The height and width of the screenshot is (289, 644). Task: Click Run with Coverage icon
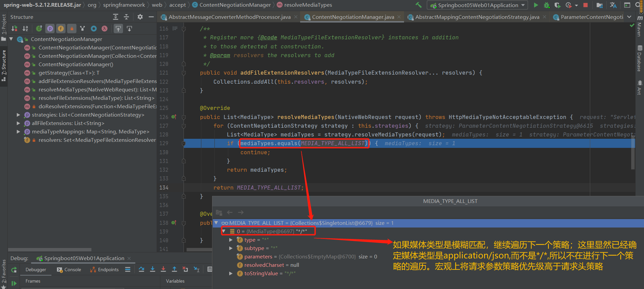557,5
